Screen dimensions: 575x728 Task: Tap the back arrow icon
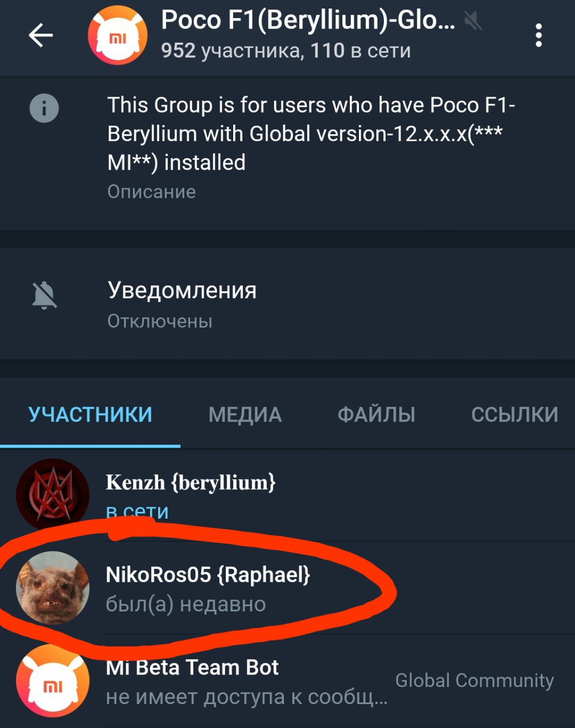coord(40,36)
